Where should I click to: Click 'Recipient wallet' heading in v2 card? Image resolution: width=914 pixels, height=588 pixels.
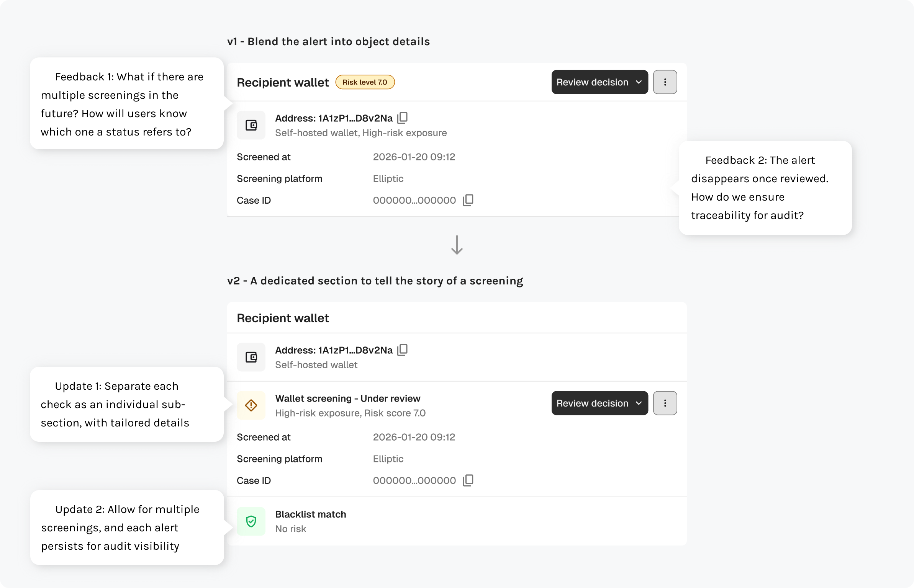pyautogui.click(x=283, y=318)
